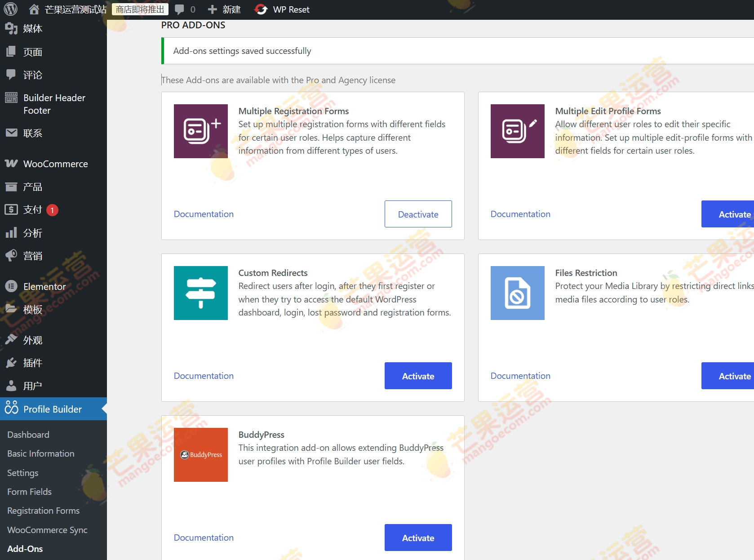Activate the Files Restriction add-on
The image size is (754, 560).
[734, 376]
